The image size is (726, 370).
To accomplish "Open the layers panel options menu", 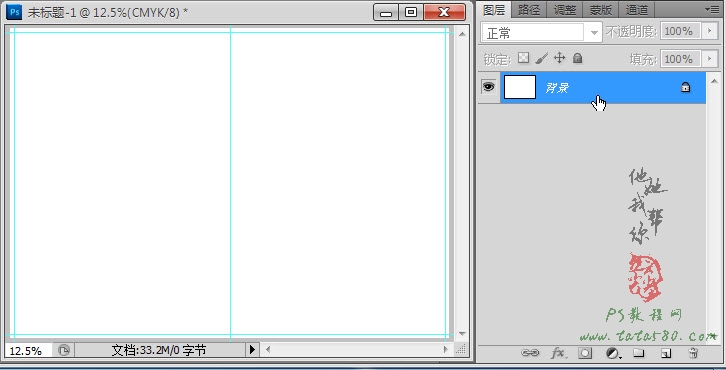I will pyautogui.click(x=712, y=9).
